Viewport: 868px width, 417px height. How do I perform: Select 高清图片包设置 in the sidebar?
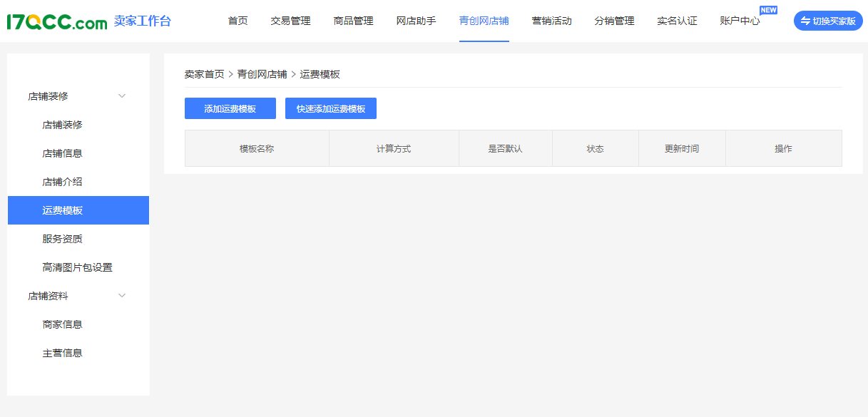[77, 267]
